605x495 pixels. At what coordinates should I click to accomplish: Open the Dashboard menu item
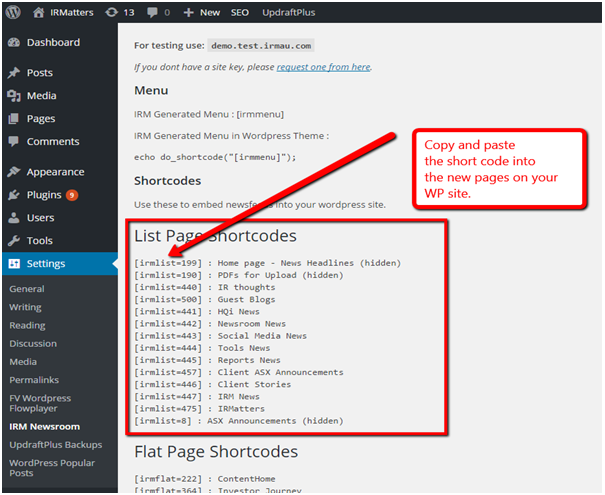53,42
